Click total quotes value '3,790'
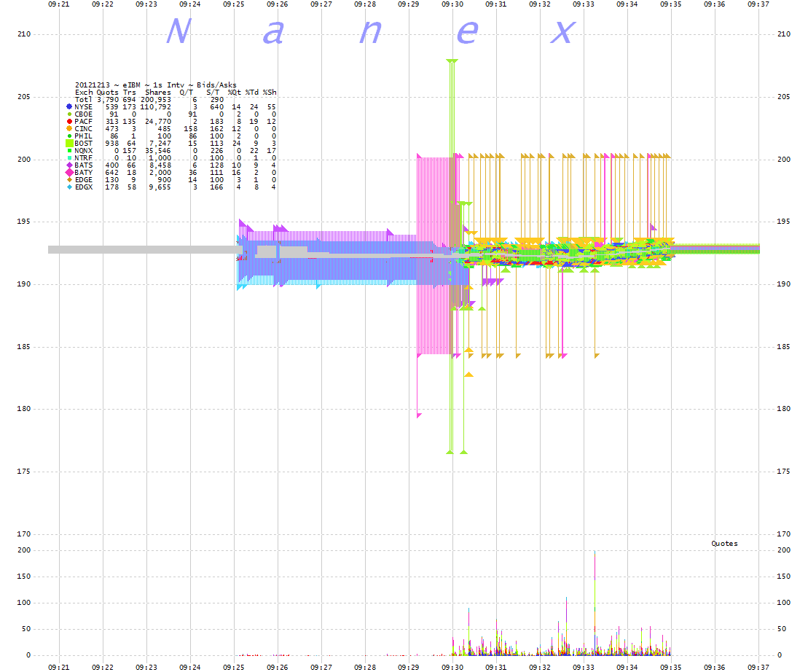The height and width of the screenshot is (672, 808). coord(108,99)
